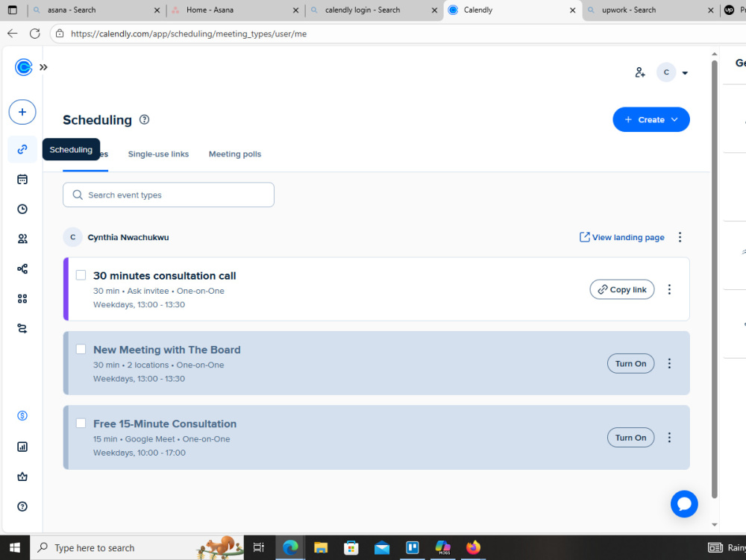Turn On New Meeting with The Board

(630, 364)
